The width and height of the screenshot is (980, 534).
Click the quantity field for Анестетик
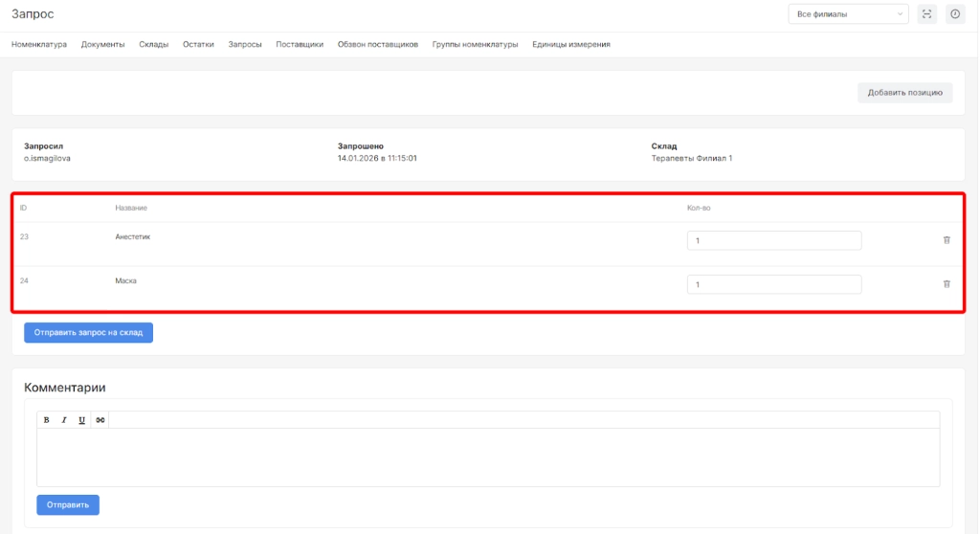773,240
